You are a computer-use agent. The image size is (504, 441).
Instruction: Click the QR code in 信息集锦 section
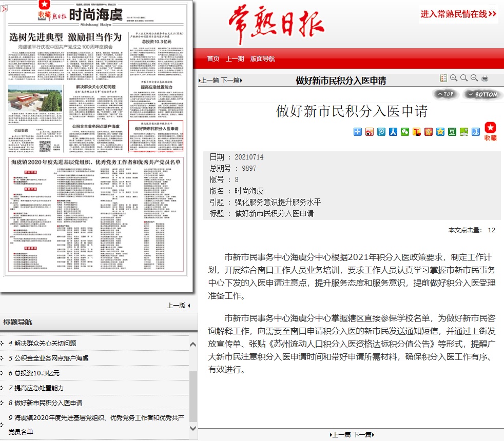point(45,146)
